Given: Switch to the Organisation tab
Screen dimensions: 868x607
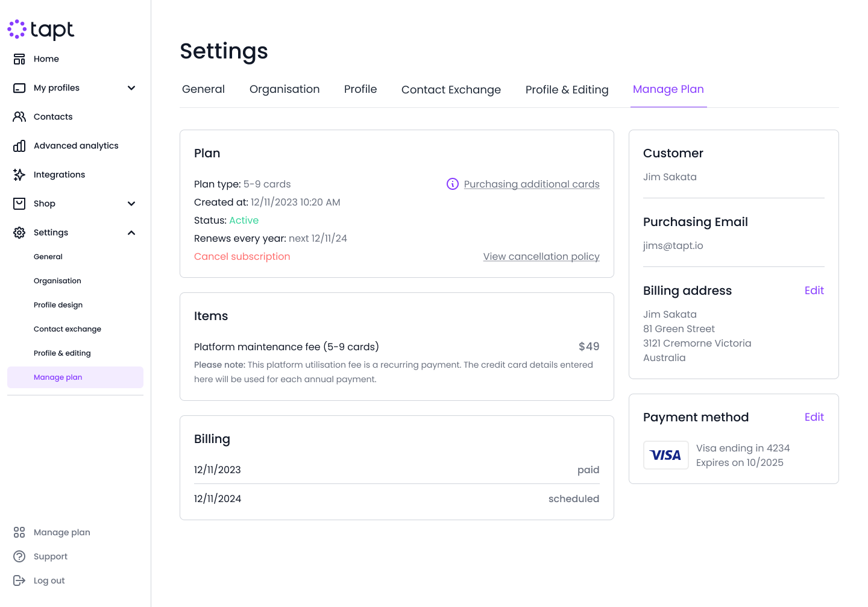Looking at the screenshot, I should pyautogui.click(x=285, y=89).
